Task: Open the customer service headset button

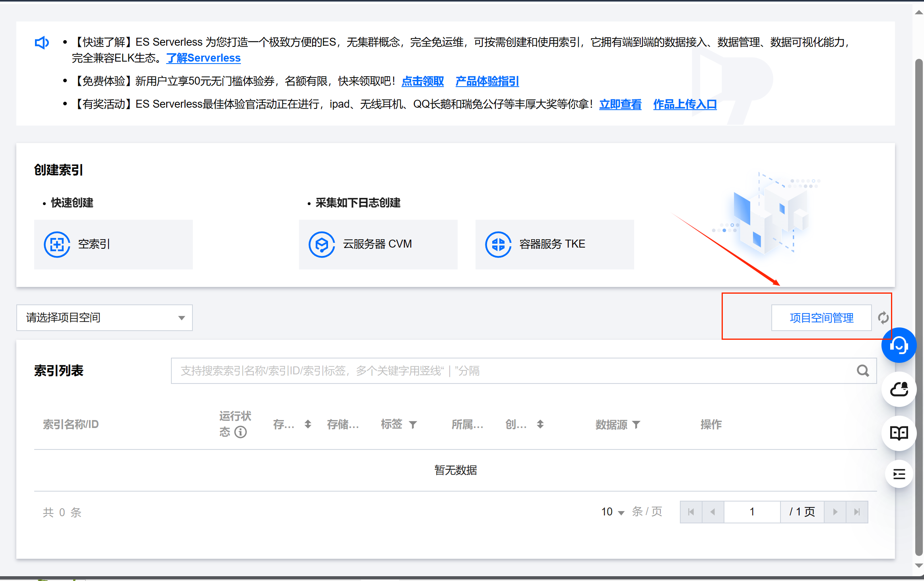Action: (899, 345)
